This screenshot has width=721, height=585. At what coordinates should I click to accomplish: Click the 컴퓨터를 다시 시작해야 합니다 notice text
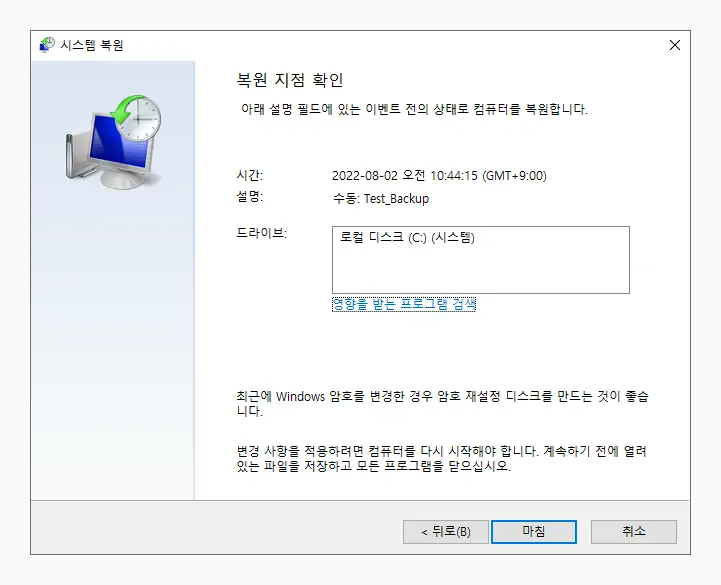441,459
